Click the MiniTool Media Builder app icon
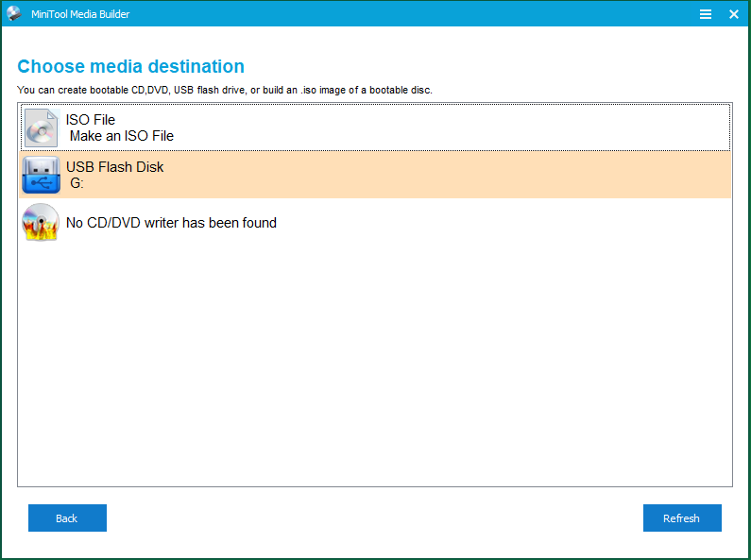 tap(14, 13)
